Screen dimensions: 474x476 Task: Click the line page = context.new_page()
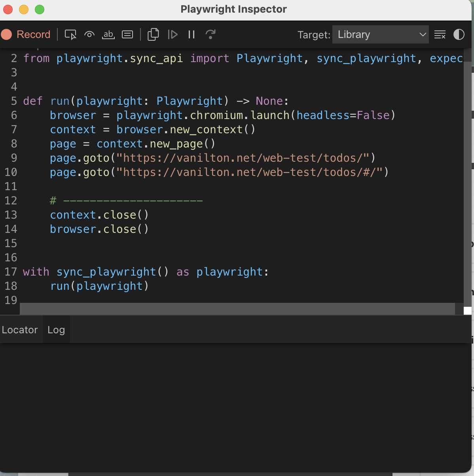pos(133,144)
